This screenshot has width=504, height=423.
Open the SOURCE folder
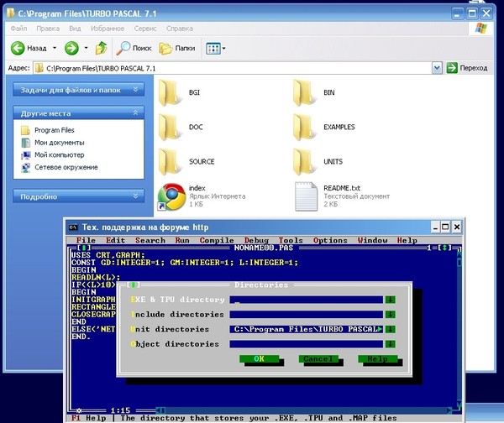pos(169,161)
